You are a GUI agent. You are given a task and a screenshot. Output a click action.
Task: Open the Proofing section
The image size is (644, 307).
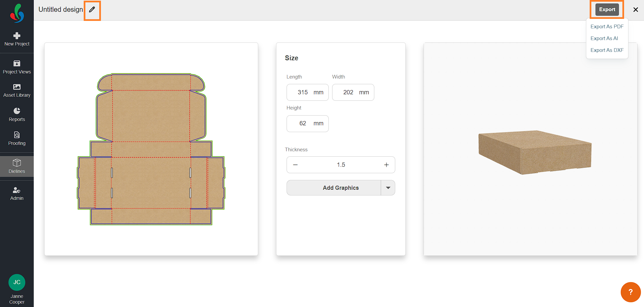pos(17,139)
